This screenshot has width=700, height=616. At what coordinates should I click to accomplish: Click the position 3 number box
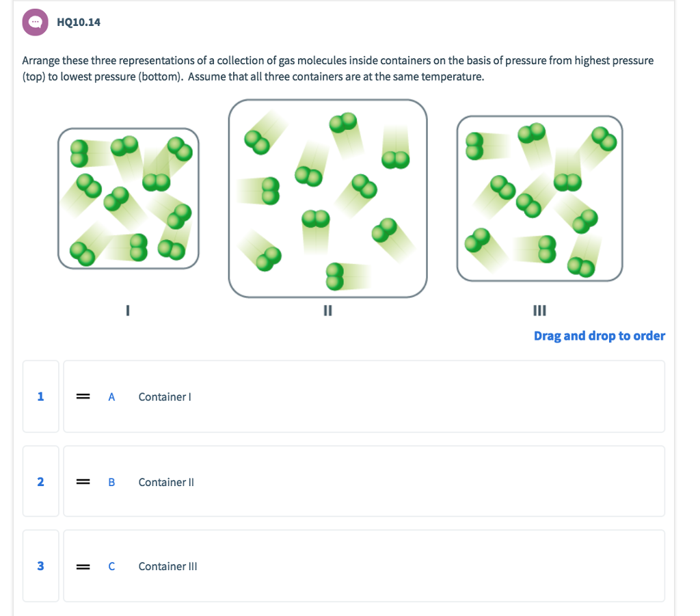pos(40,566)
